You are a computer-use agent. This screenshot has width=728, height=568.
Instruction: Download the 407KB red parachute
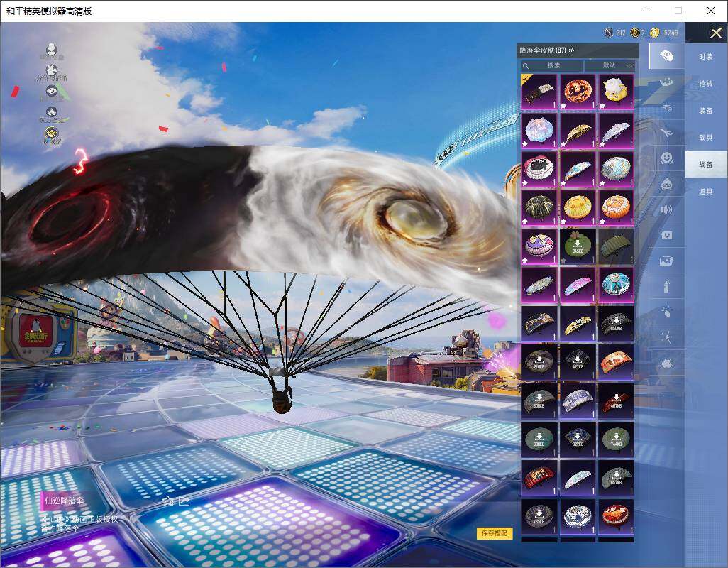tap(616, 400)
